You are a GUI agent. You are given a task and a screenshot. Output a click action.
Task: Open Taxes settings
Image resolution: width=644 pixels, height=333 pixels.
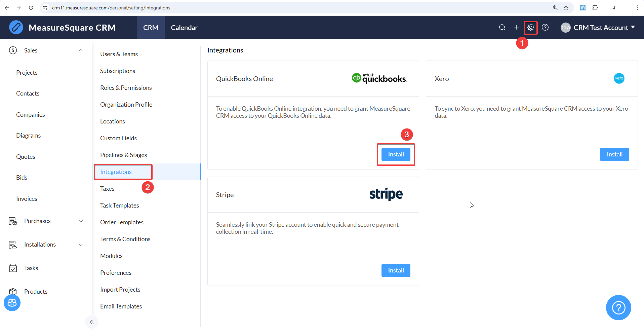[107, 189]
